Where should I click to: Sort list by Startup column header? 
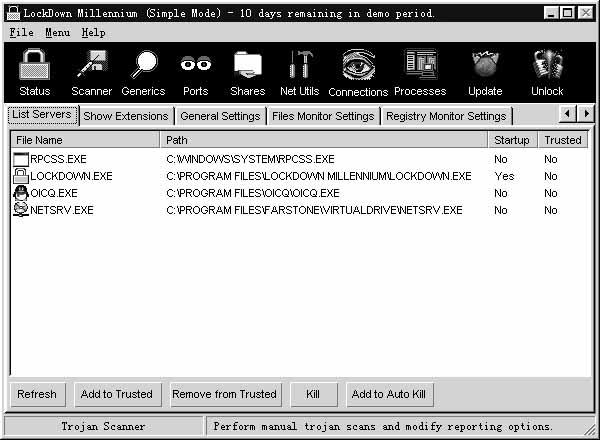[x=512, y=140]
